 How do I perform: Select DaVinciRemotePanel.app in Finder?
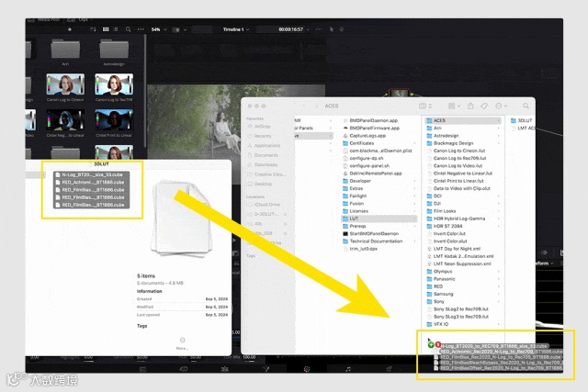click(x=372, y=174)
